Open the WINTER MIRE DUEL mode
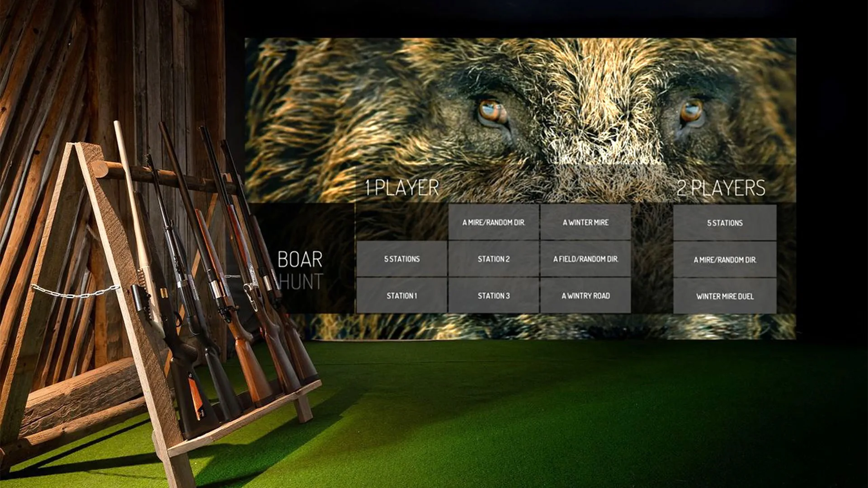868x488 pixels. (x=725, y=296)
